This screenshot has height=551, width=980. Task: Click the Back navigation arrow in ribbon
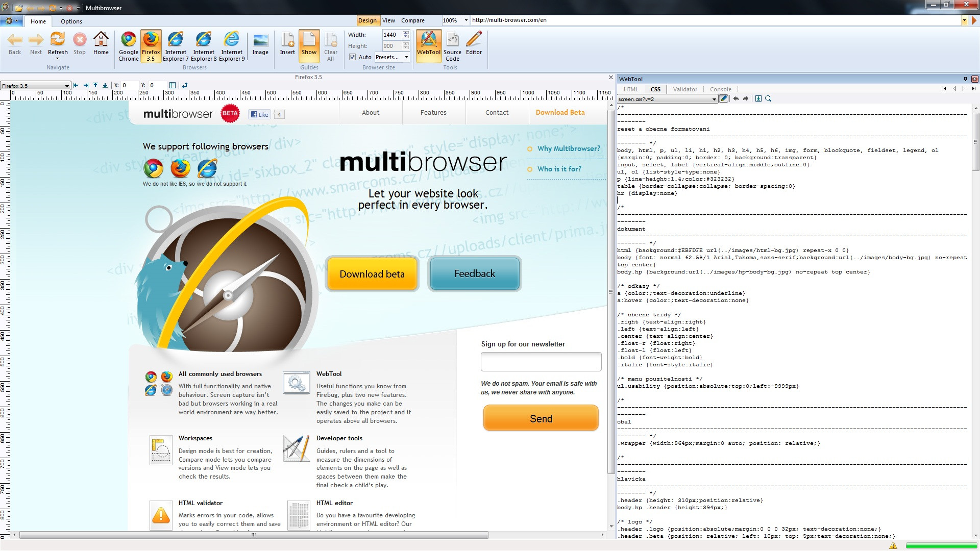click(15, 43)
